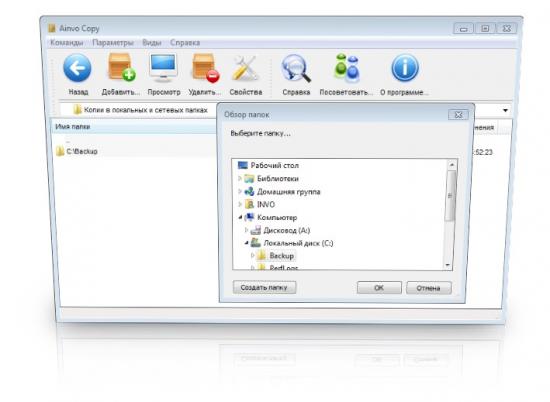Open Свойства tools icon
The width and height of the screenshot is (550, 402).
[x=246, y=68]
